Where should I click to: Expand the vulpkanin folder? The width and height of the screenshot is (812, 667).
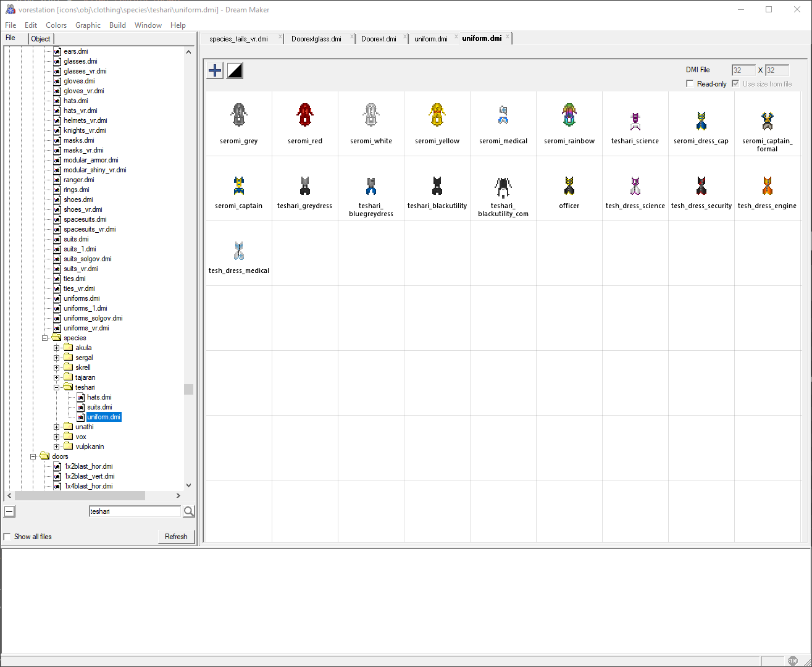57,446
